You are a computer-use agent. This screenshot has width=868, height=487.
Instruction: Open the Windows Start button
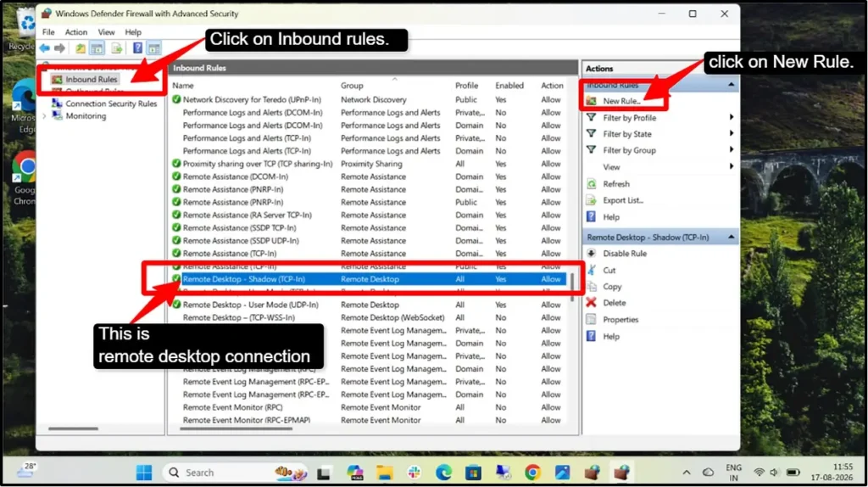[x=144, y=473]
